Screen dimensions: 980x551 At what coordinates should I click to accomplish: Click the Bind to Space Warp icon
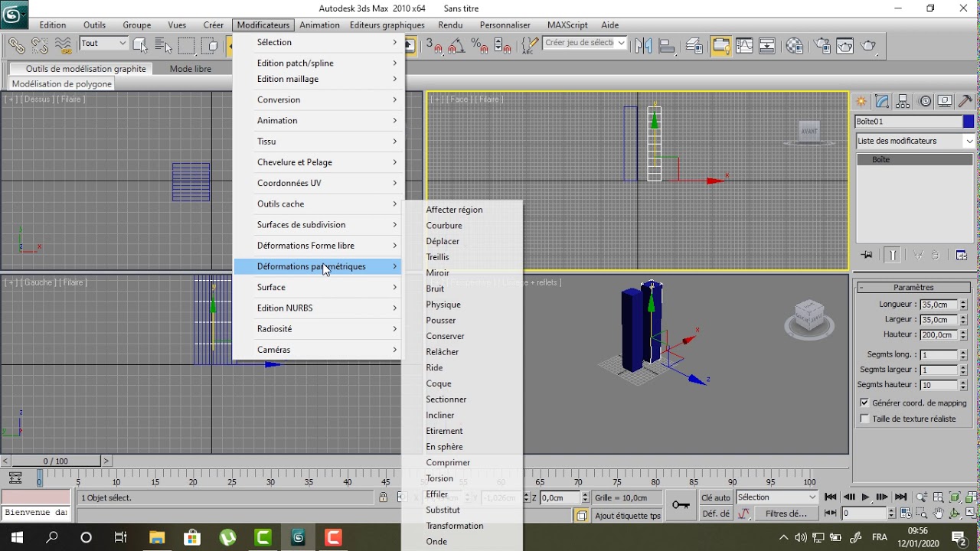tap(64, 46)
